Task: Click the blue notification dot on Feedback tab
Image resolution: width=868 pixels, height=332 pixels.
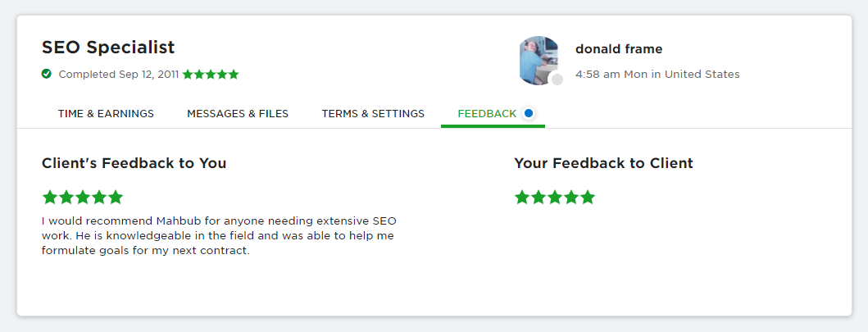Action: (x=529, y=113)
